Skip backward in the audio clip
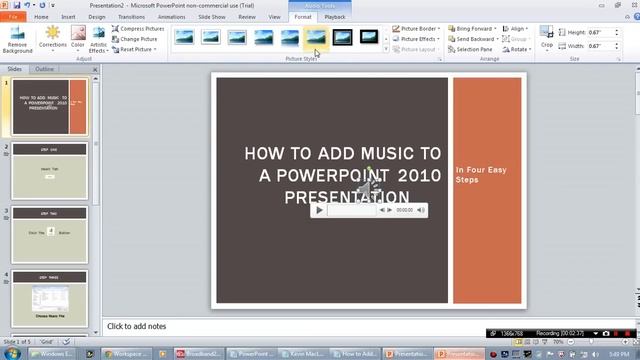 coord(382,210)
